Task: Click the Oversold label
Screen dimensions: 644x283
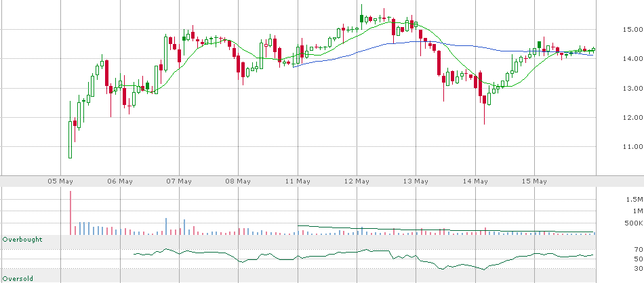Action: point(18,278)
